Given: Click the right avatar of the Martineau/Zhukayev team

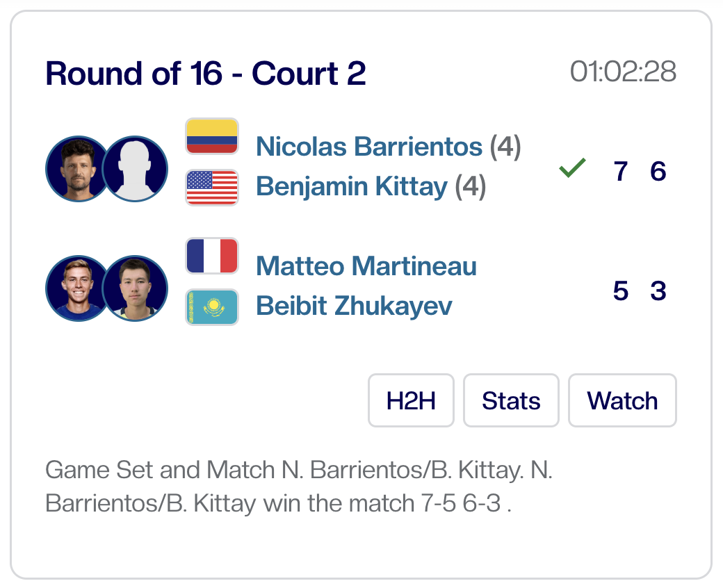Looking at the screenshot, I should [135, 288].
